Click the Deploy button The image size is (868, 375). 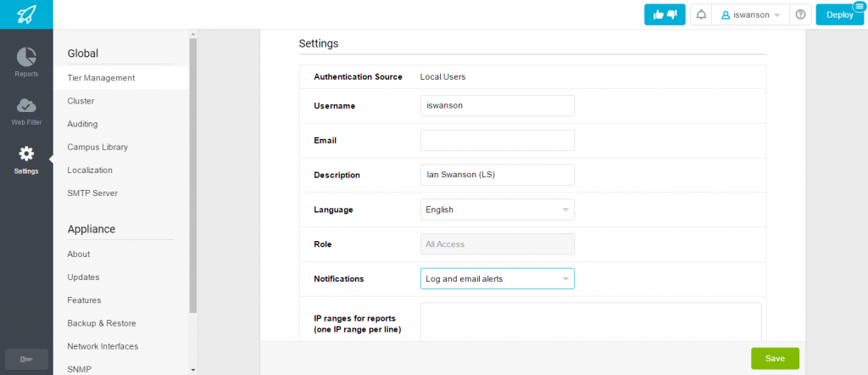coord(840,15)
